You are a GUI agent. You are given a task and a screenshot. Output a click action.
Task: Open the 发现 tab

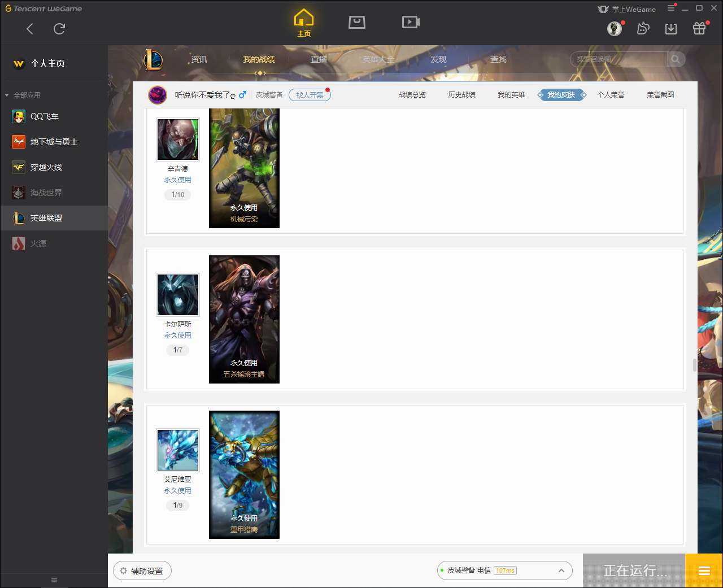click(x=438, y=59)
